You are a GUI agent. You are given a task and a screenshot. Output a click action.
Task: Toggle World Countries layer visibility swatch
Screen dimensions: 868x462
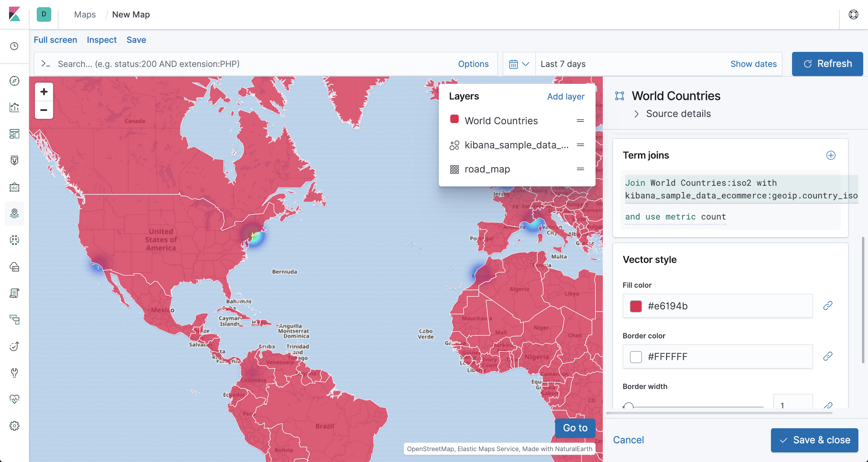click(454, 119)
